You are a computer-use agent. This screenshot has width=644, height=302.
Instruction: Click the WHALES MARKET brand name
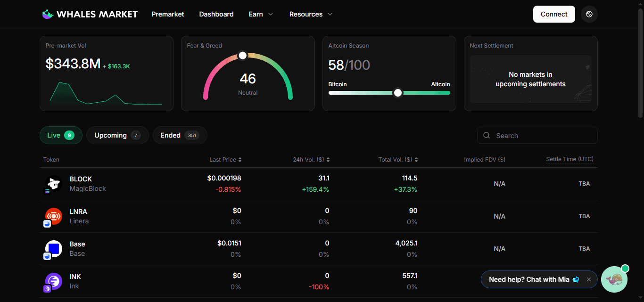coord(97,14)
